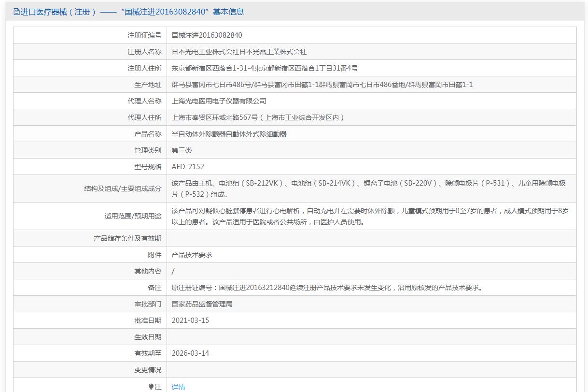Click the approval date 2021-03-15
The width and height of the screenshot is (588, 392).
tap(190, 320)
